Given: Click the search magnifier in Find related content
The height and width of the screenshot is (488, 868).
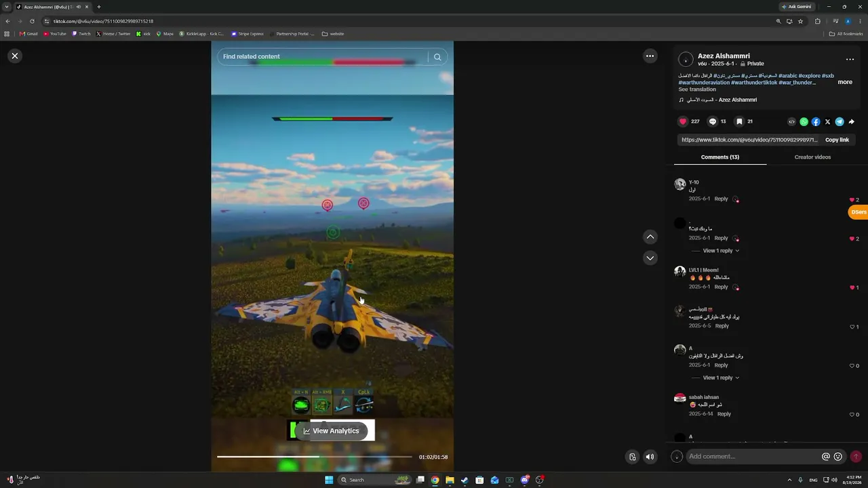Looking at the screenshot, I should (x=437, y=57).
